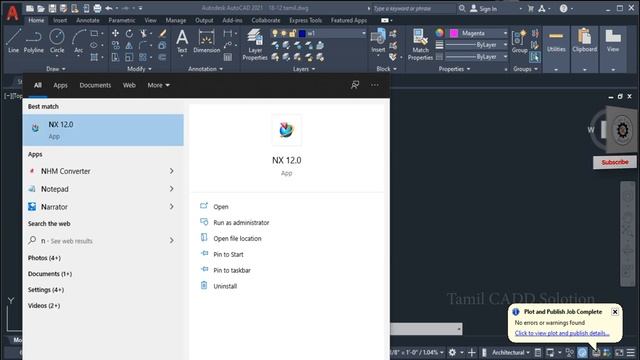
Task: Click the AutoCAD application menu logo
Action: click(12, 12)
